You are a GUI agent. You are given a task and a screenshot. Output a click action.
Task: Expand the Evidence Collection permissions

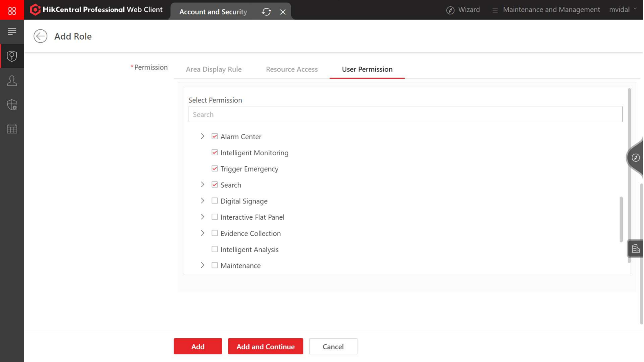pos(203,233)
